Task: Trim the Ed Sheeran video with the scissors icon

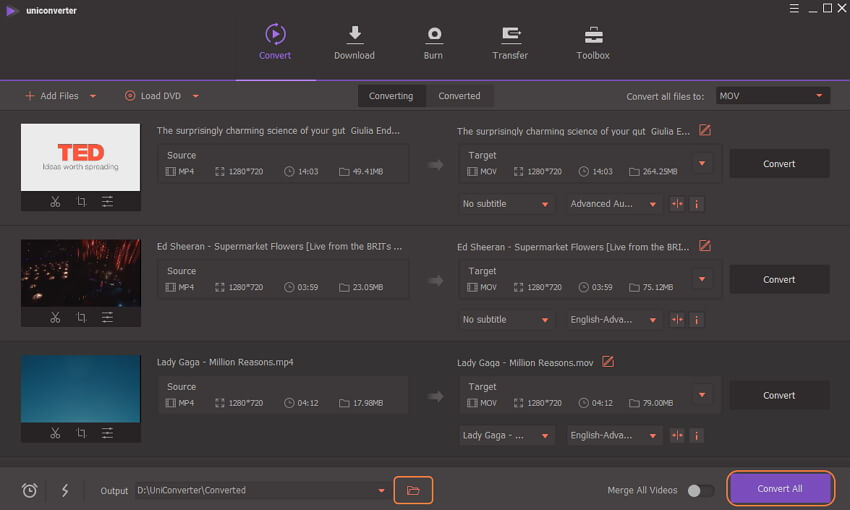Action: click(55, 318)
